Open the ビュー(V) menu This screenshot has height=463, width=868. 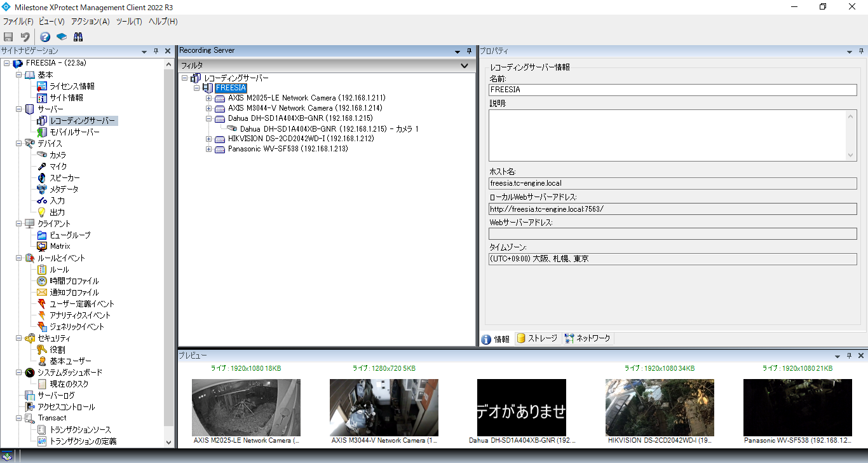click(51, 22)
